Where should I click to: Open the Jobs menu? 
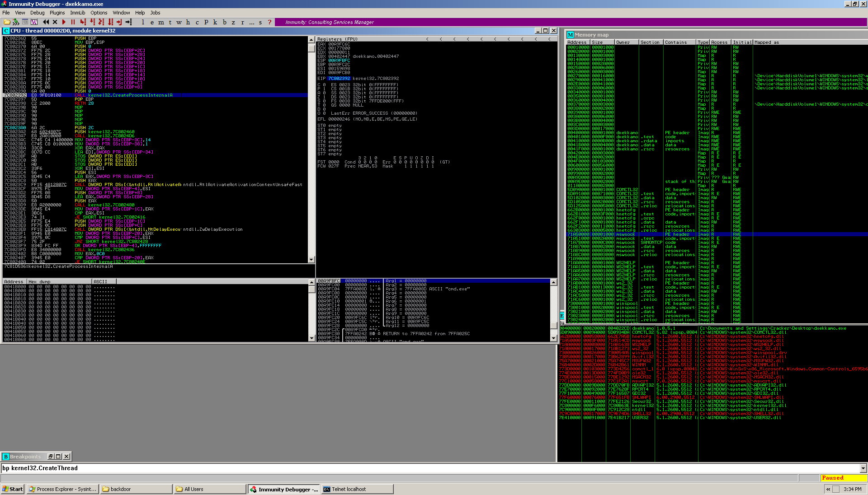pos(155,13)
